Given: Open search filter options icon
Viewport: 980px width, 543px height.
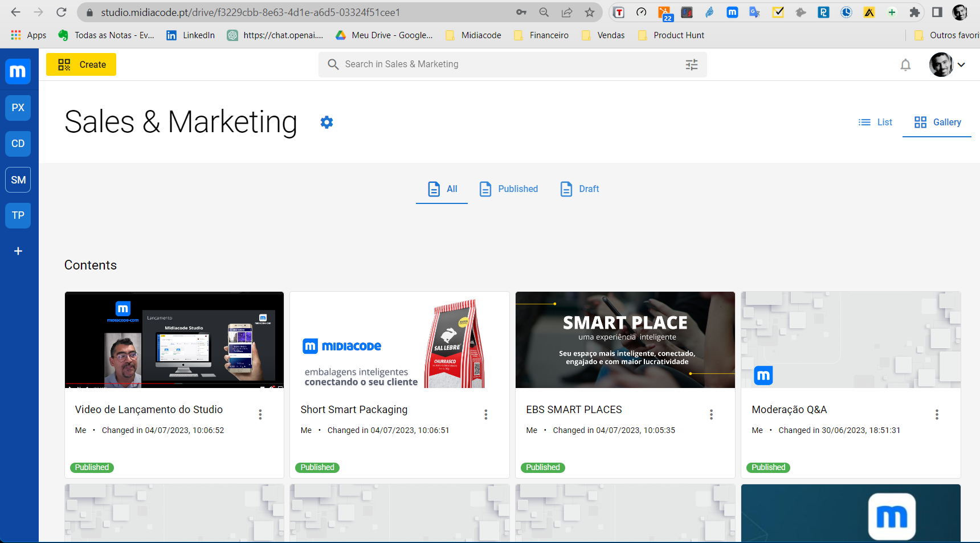Looking at the screenshot, I should coord(692,64).
